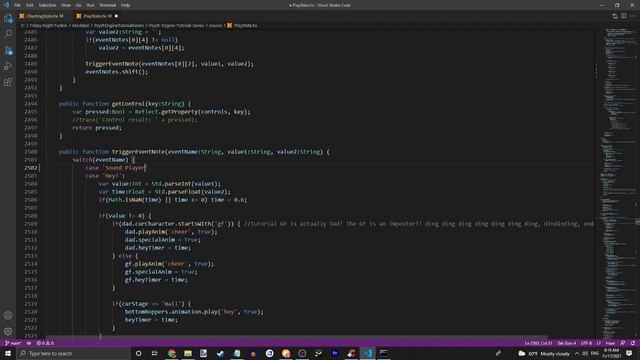
Task: Open the File menu
Action: (17, 5)
